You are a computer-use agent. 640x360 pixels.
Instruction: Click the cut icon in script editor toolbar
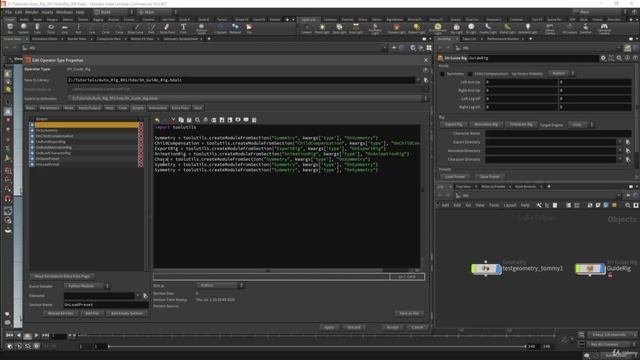click(173, 120)
